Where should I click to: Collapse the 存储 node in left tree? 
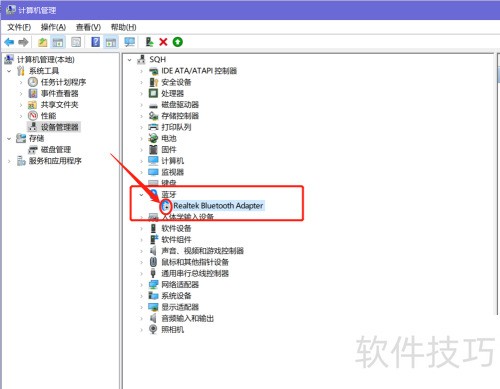9,138
